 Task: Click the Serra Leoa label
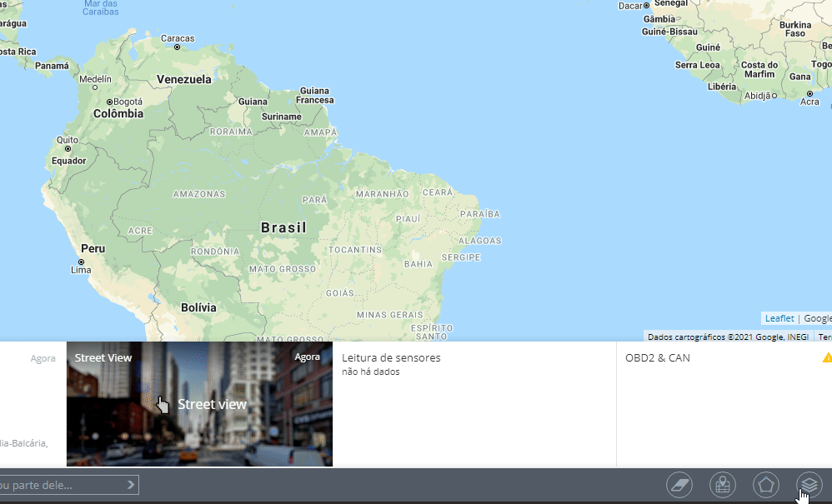coord(697,65)
